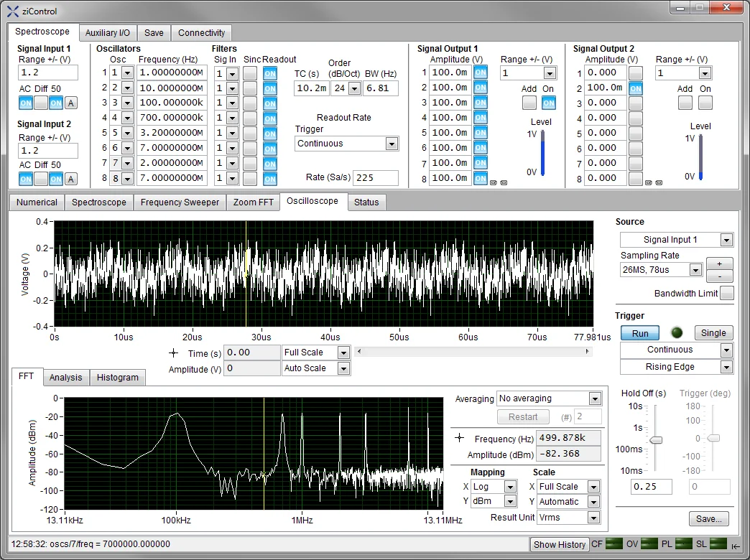Image resolution: width=750 pixels, height=560 pixels.
Task: Click the collapse arrow icon in the status bar
Action: click(736, 546)
